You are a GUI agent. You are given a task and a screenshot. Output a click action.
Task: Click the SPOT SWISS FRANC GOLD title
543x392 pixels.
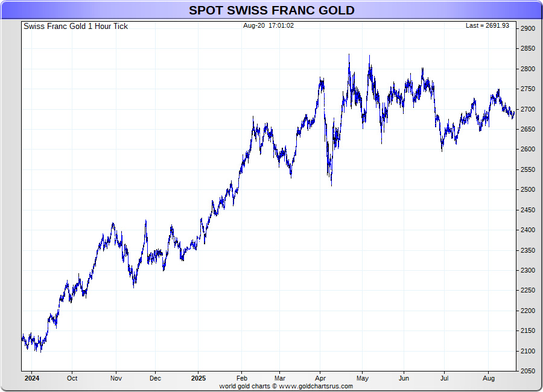(271, 10)
